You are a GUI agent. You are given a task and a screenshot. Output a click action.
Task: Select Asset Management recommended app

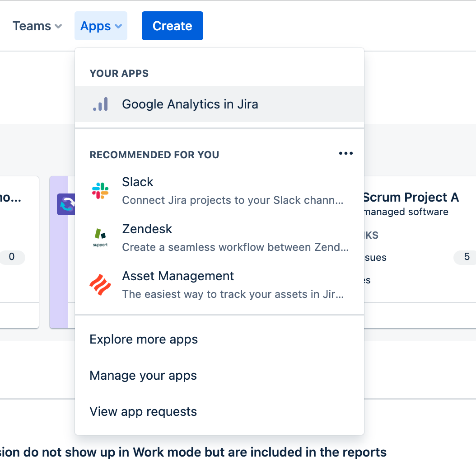(178, 276)
